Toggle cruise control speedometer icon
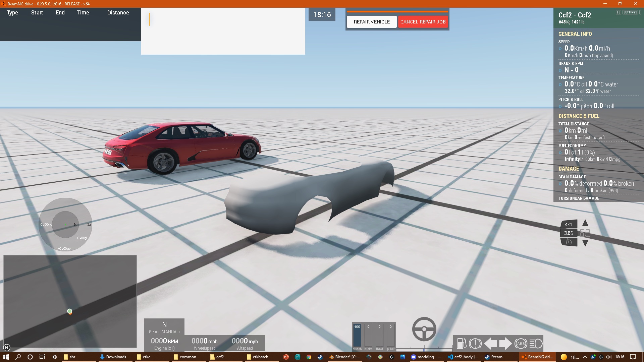Viewport: 644px width, 362px height. point(569,242)
